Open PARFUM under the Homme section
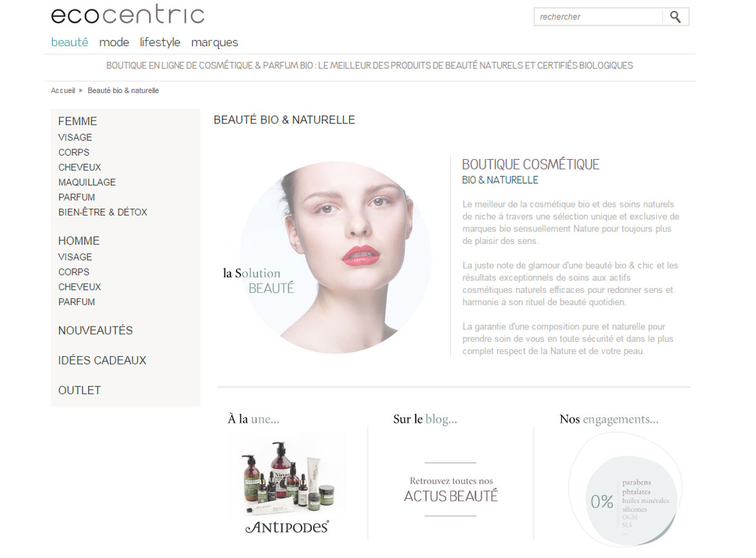Image resolution: width=756 pixels, height=558 pixels. [x=76, y=302]
